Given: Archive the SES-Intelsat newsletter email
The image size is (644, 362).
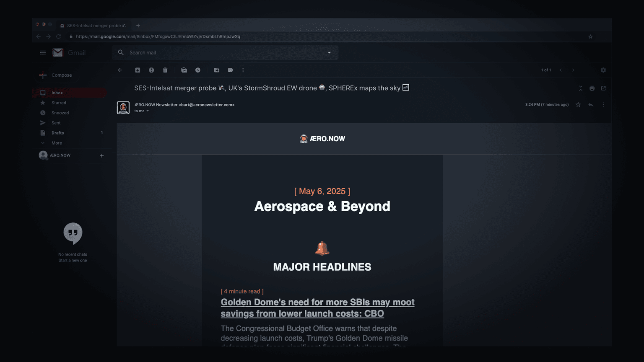Looking at the screenshot, I should tap(138, 70).
